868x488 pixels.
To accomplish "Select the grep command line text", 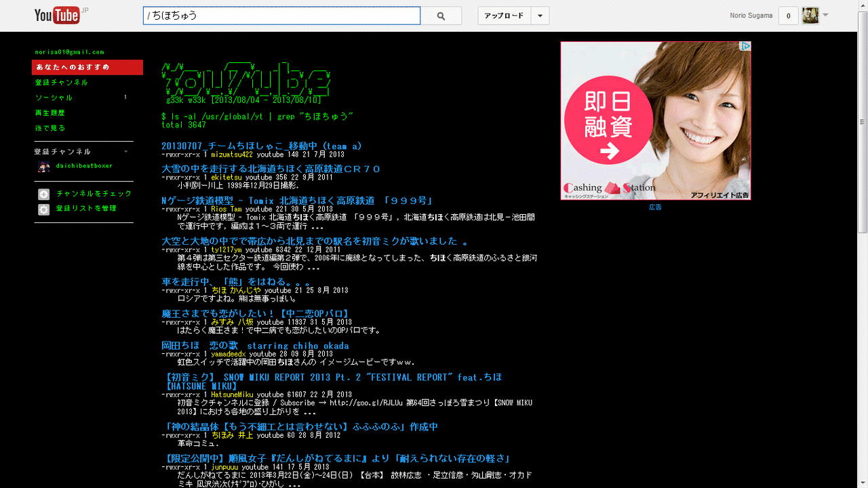I will coord(258,116).
